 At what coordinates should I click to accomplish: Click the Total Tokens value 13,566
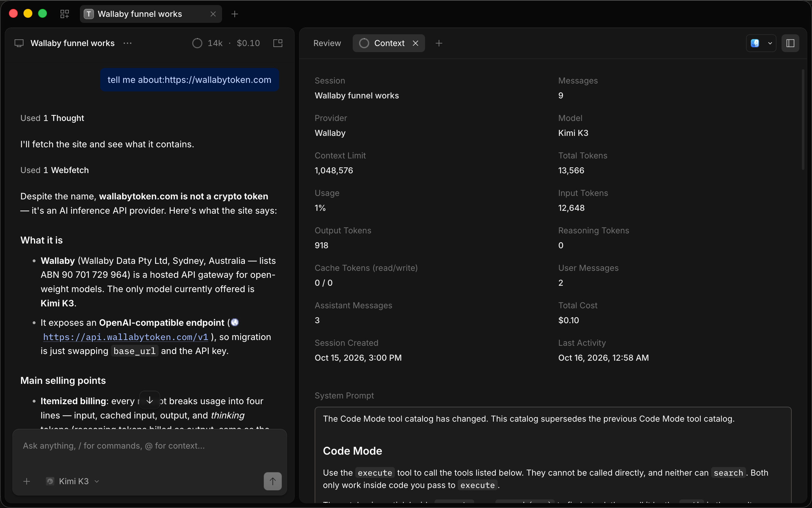(x=571, y=170)
